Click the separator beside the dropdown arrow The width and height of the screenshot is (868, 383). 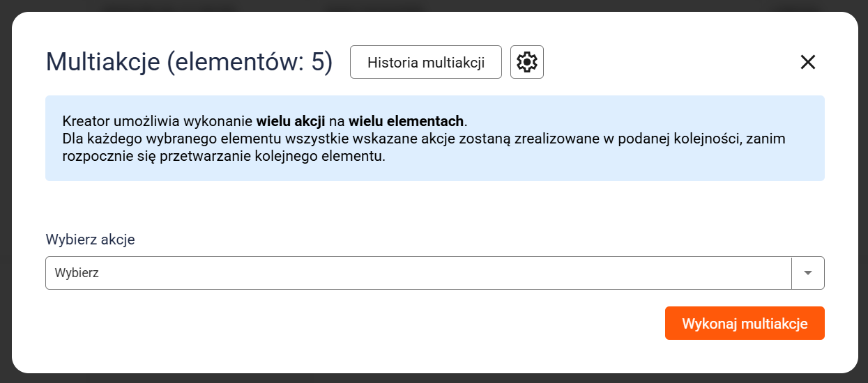click(792, 273)
